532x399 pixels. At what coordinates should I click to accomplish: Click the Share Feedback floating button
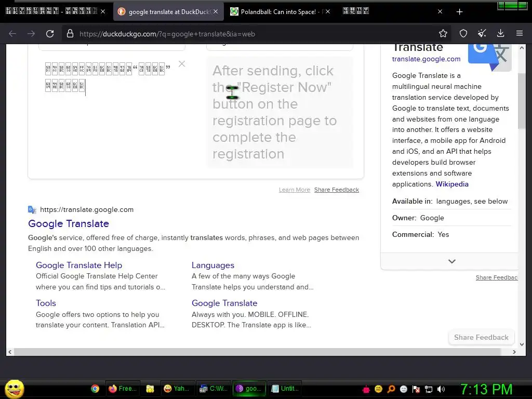pos(481,337)
